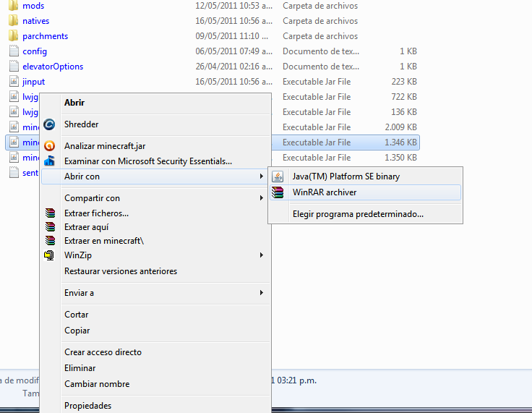Click the jinput file name
Screen dimensions: 532x413
(x=33, y=82)
